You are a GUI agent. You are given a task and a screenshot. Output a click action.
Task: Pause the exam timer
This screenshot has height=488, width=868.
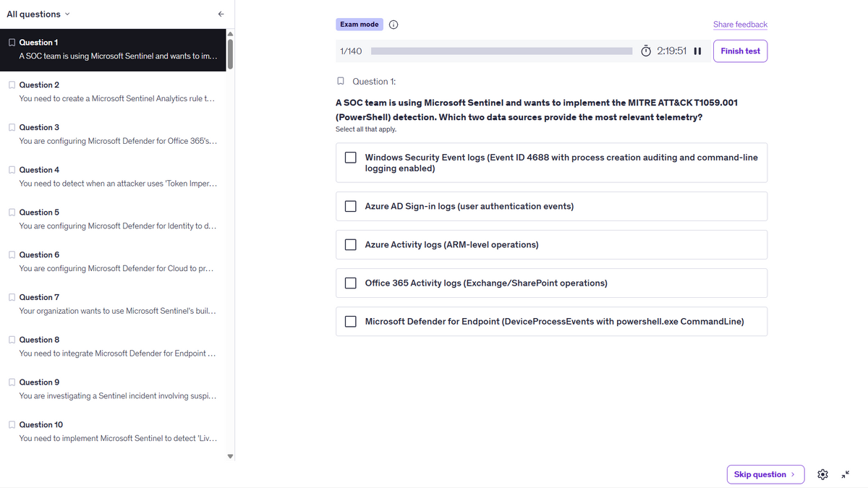[x=697, y=51]
